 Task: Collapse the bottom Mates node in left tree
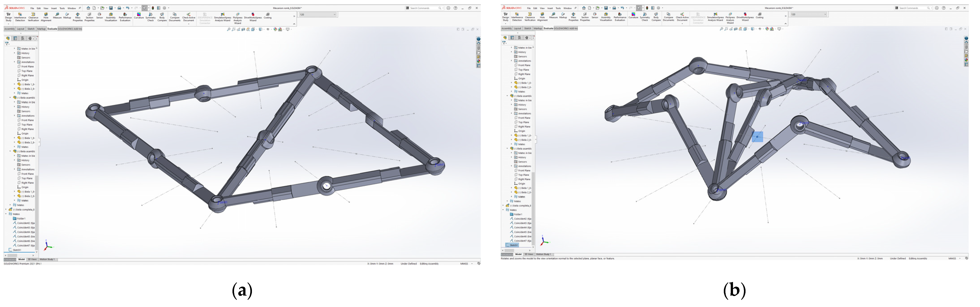[x=6, y=214]
